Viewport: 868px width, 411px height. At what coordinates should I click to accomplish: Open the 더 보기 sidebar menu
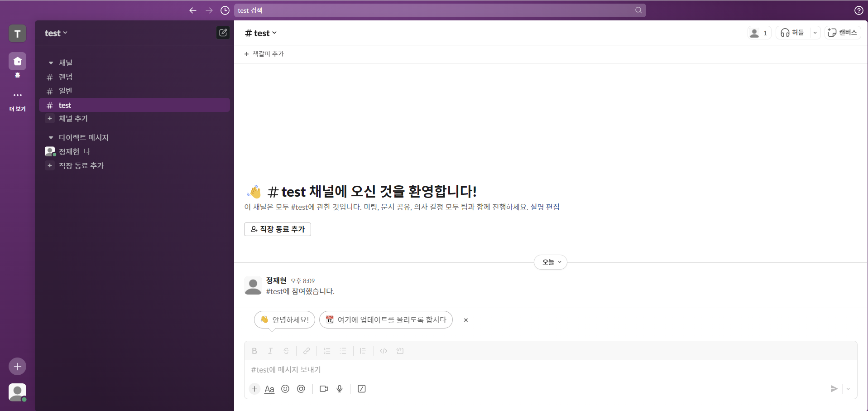17,99
